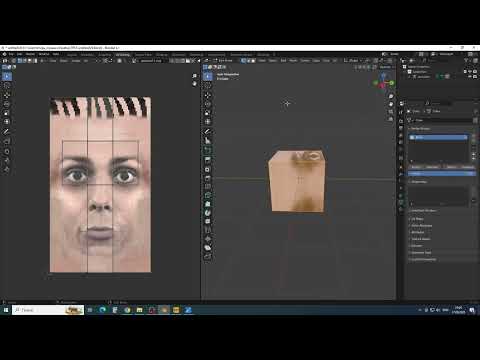Image resolution: width=480 pixels, height=360 pixels.
Task: Select the Scale tool in UV editor toolbar
Action: tap(7, 113)
